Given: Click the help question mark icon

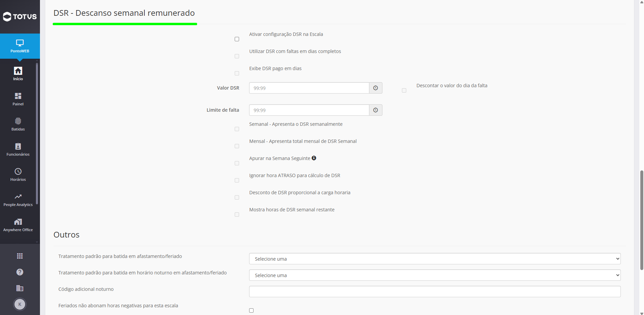Looking at the screenshot, I should (x=20, y=272).
